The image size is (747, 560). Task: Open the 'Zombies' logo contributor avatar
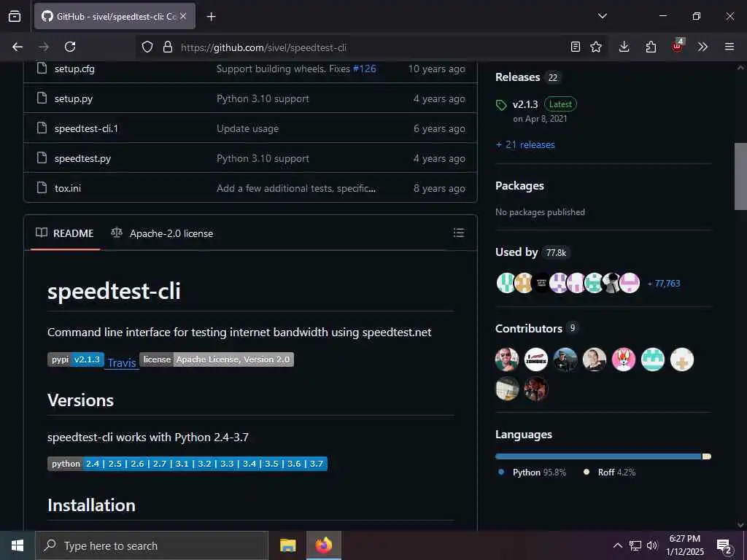[x=536, y=359]
